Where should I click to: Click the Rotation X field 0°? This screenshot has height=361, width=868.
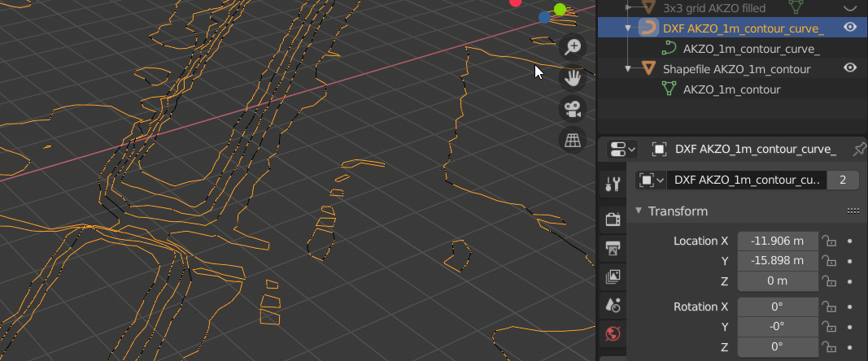[778, 307]
